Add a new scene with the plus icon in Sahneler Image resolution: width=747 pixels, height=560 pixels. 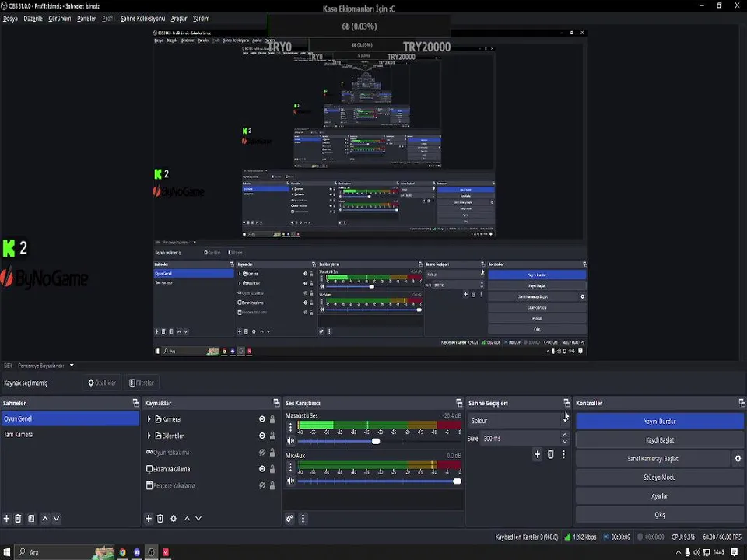pos(7,519)
